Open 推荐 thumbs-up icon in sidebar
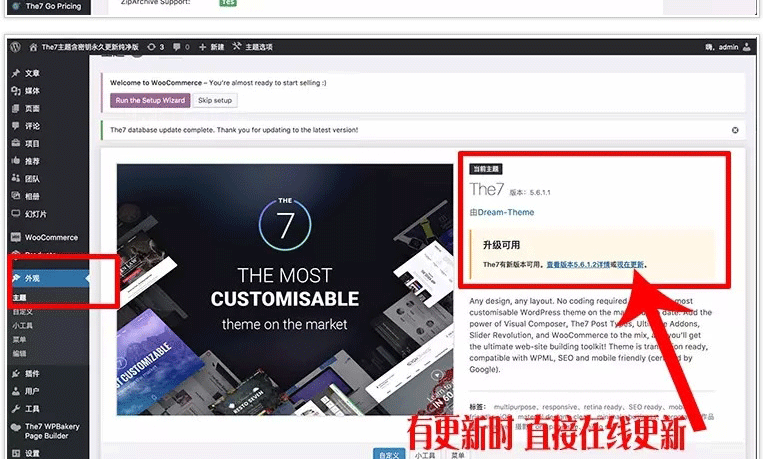 click(x=16, y=161)
